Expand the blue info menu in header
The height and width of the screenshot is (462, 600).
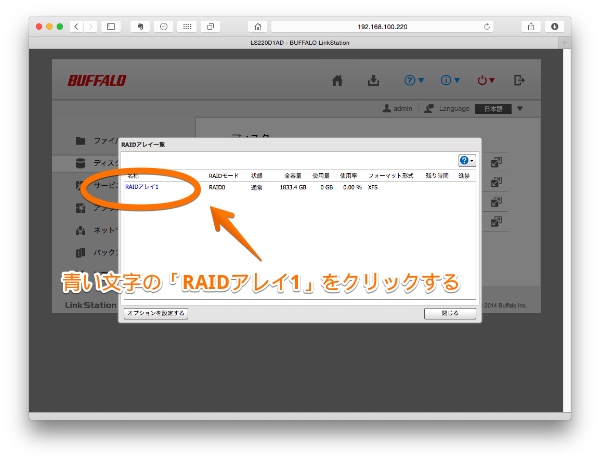[x=450, y=80]
